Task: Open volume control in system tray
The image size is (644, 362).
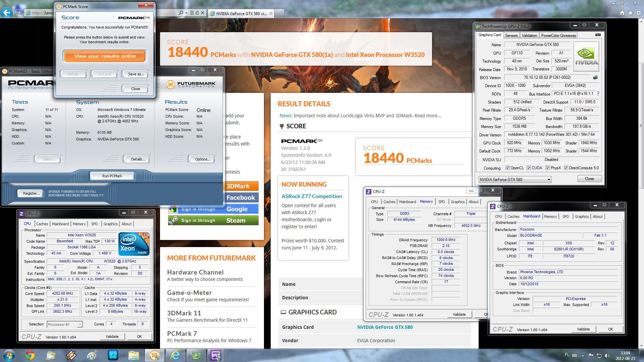Action: [608, 355]
